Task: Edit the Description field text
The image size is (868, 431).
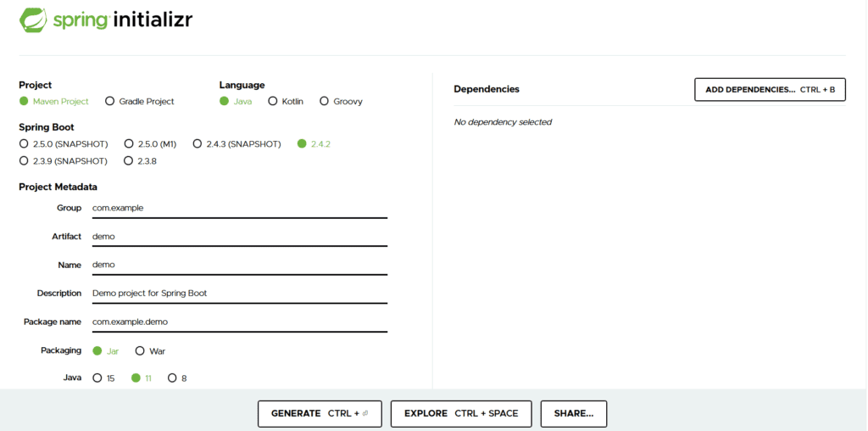Action: click(x=239, y=293)
